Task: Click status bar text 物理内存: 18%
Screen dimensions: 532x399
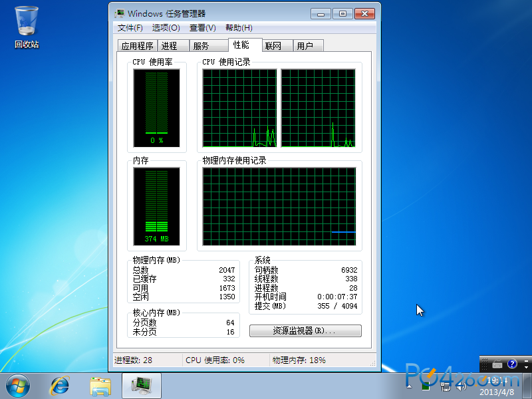Action: click(x=299, y=360)
